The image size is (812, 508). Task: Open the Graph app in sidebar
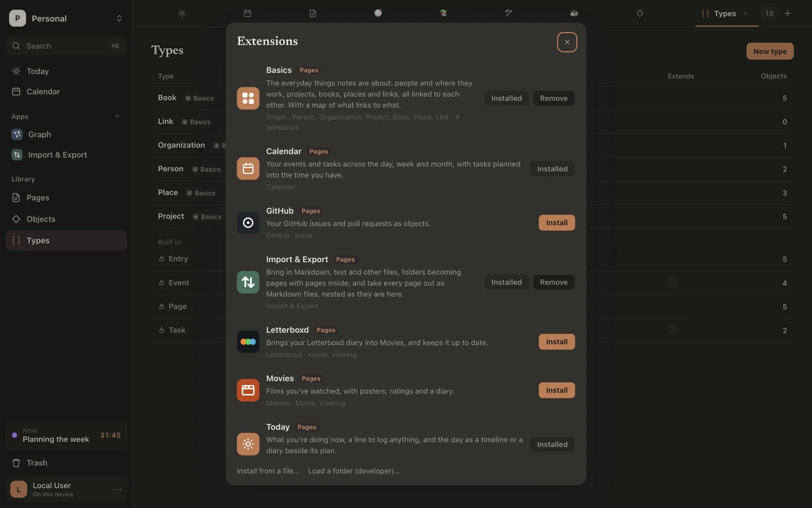click(x=66, y=134)
